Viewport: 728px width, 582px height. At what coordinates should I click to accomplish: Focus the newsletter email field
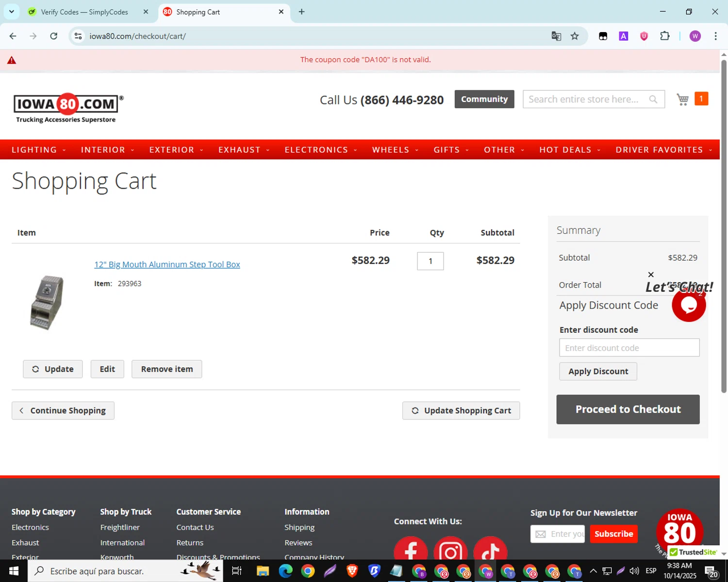coord(558,534)
